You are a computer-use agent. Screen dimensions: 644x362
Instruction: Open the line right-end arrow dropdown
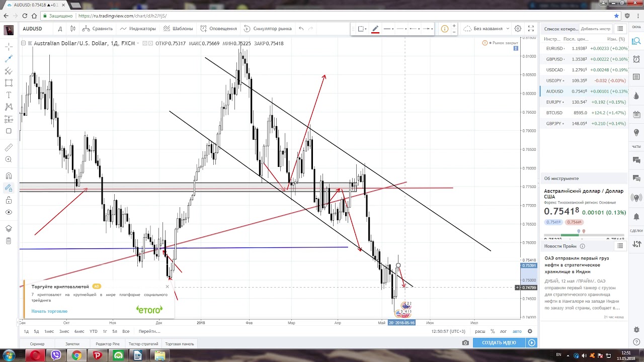coord(428,29)
